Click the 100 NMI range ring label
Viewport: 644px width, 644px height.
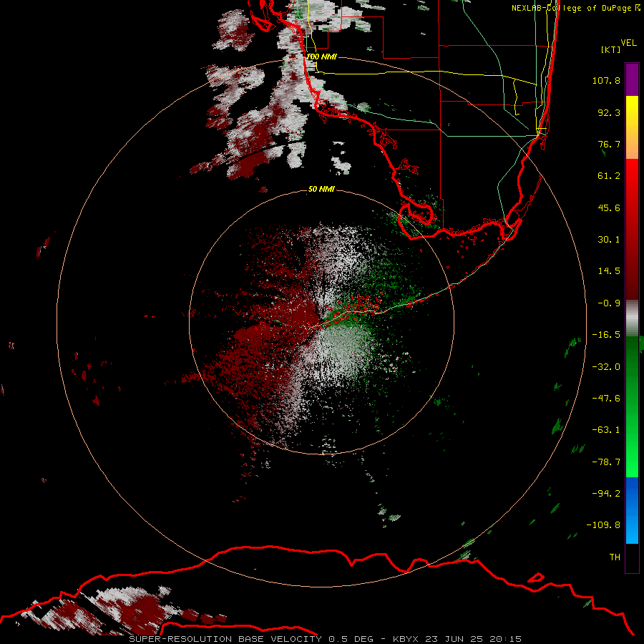[x=321, y=57]
